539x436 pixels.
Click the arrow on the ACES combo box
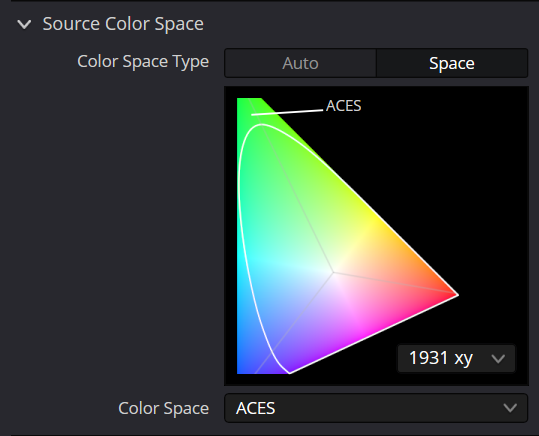(x=510, y=408)
